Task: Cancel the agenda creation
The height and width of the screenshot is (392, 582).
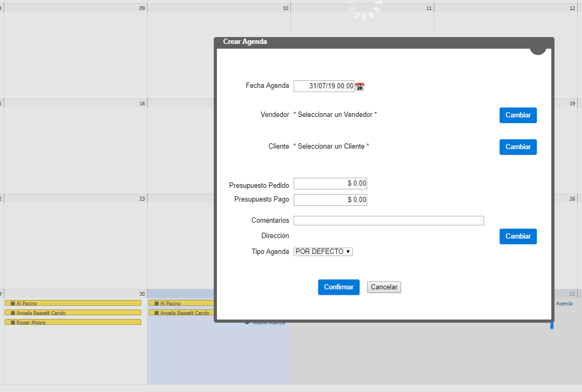Action: (x=384, y=287)
